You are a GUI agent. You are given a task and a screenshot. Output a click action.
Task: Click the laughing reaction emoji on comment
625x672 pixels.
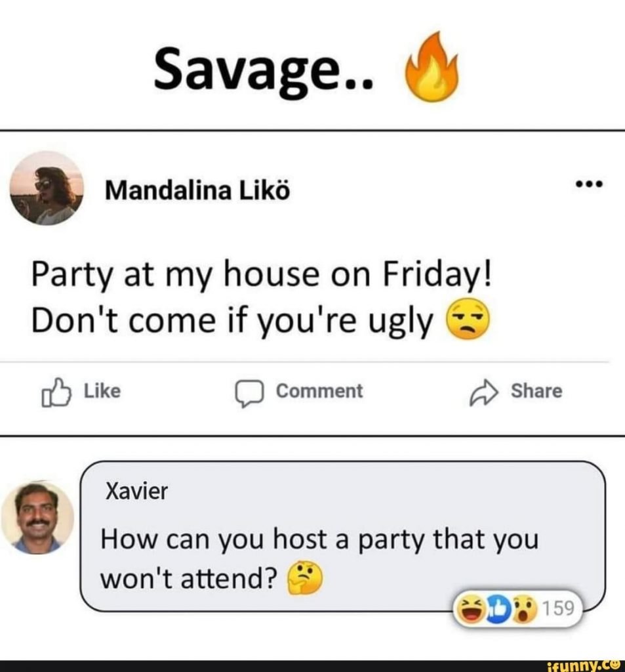pos(472,608)
